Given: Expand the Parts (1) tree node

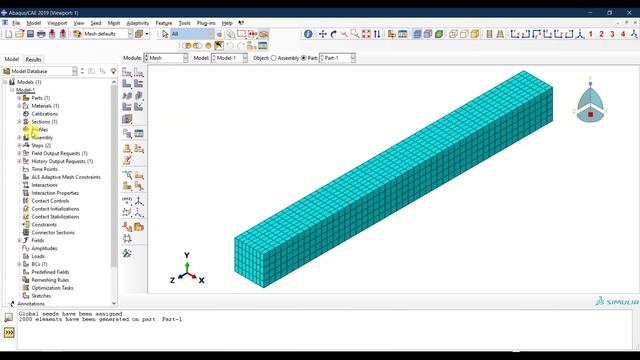Looking at the screenshot, I should point(19,98).
